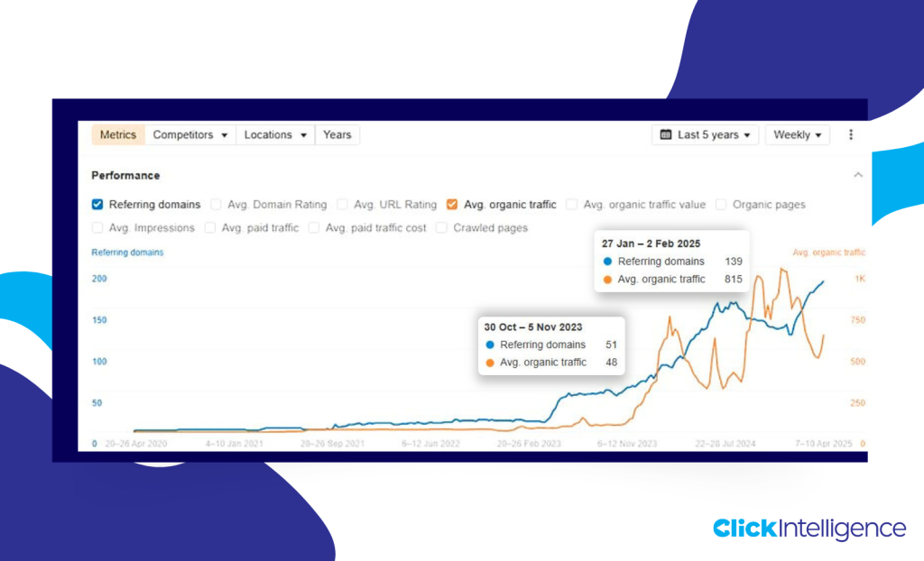Click the orange dot in the 2023 tooltip
Image resolution: width=924 pixels, height=561 pixels.
click(x=489, y=363)
